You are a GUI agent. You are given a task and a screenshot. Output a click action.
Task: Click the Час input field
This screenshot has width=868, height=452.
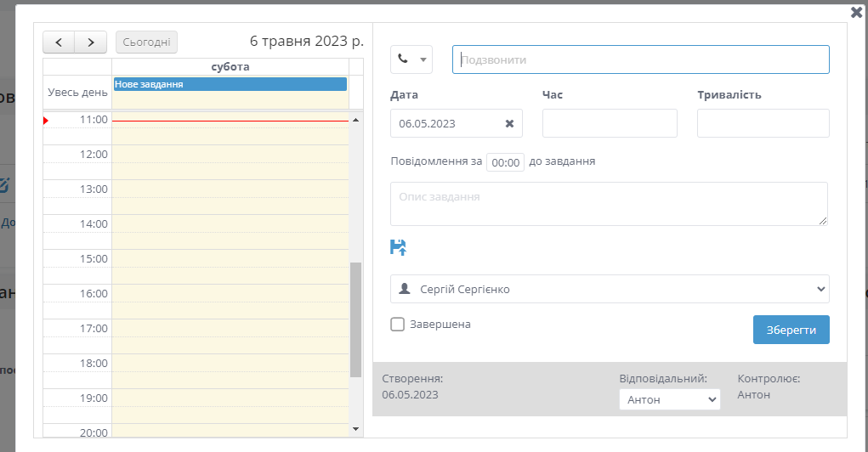[x=610, y=123]
